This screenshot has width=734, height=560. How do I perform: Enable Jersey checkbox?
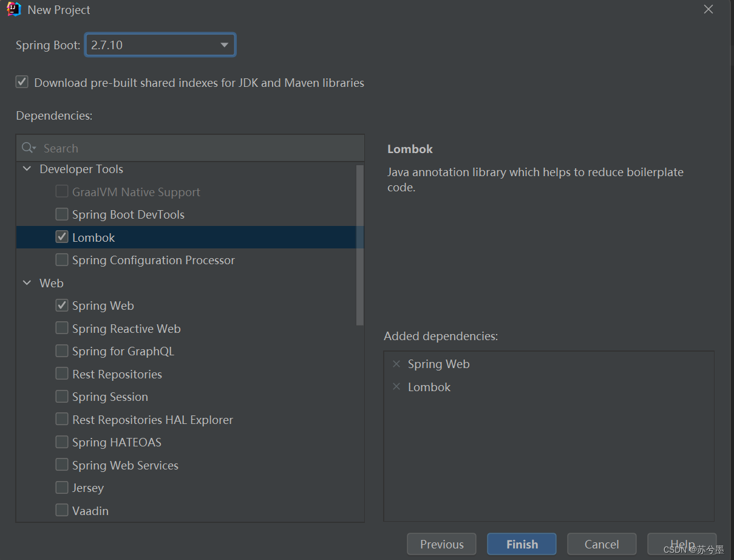tap(62, 488)
